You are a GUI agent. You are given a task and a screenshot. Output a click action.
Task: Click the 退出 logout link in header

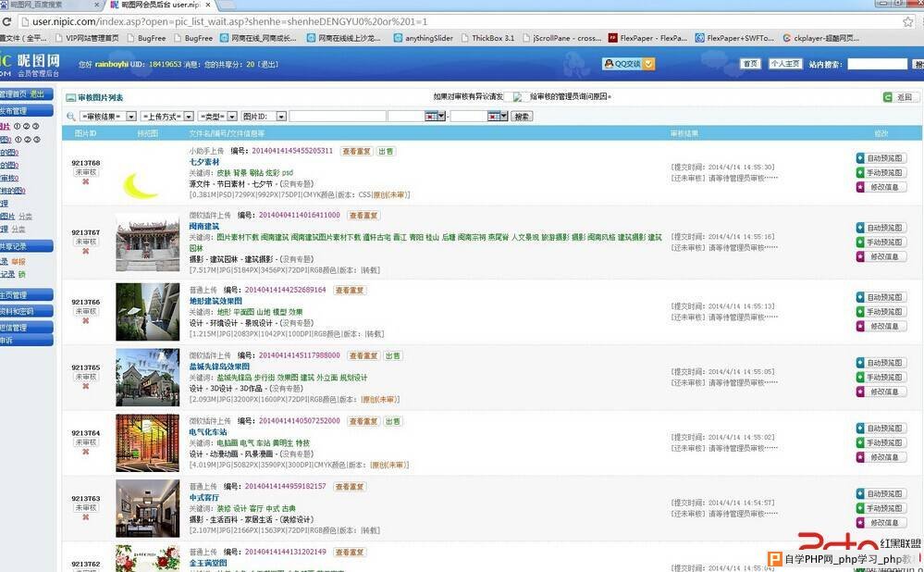tap(269, 64)
